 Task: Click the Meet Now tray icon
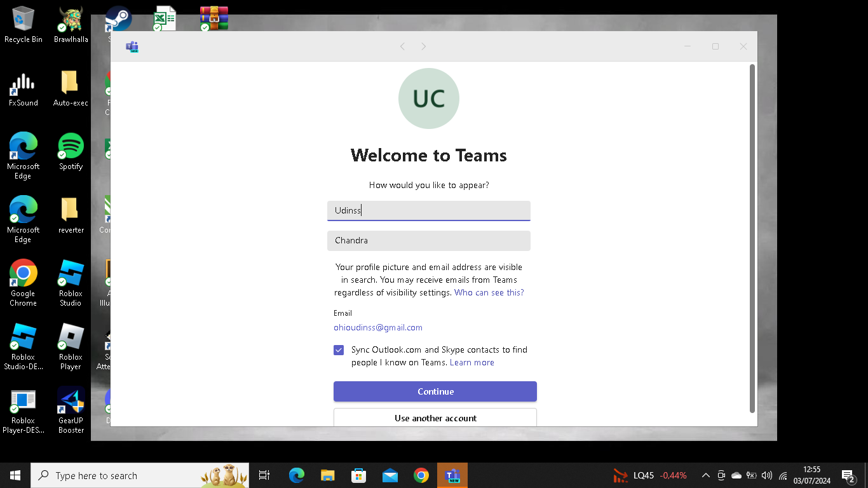721,475
